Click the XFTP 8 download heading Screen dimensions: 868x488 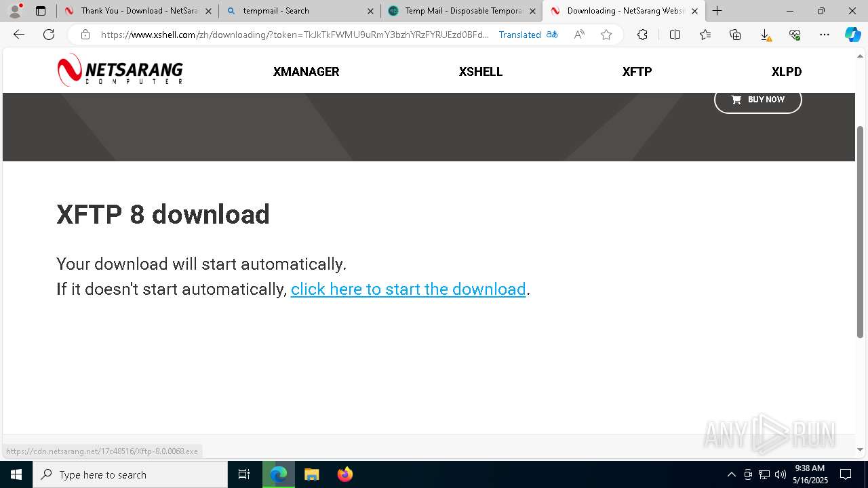163,214
